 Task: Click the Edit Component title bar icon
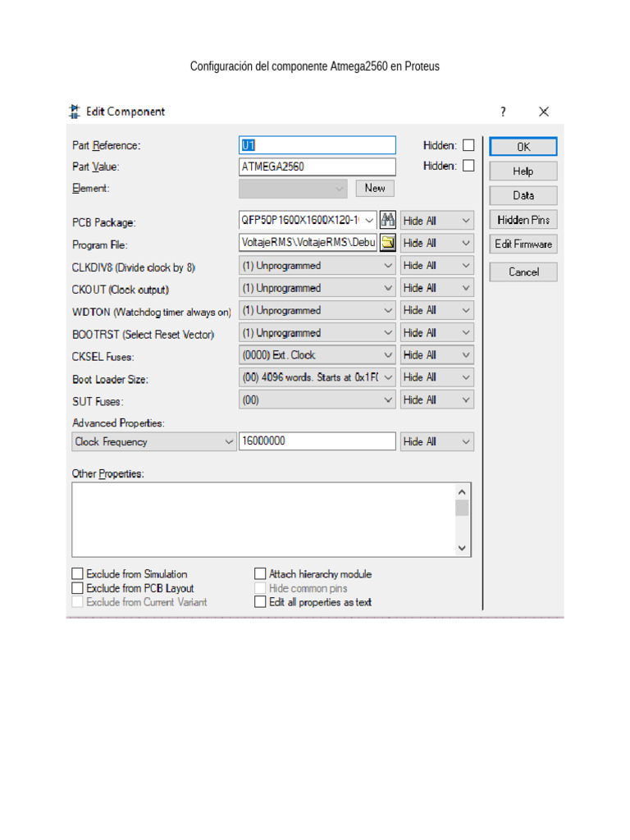tap(75, 112)
